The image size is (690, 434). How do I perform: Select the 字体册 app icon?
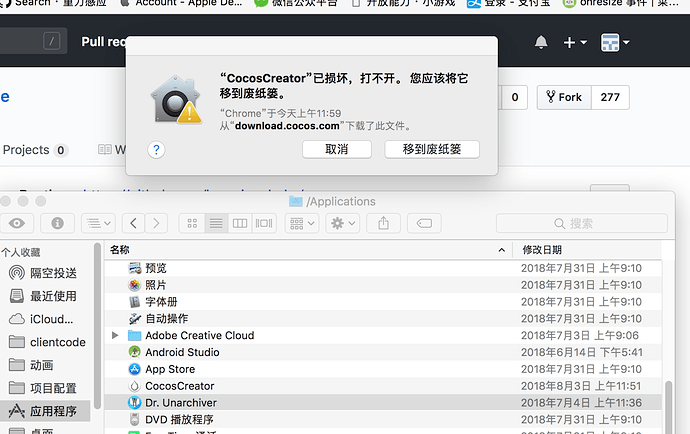point(134,302)
